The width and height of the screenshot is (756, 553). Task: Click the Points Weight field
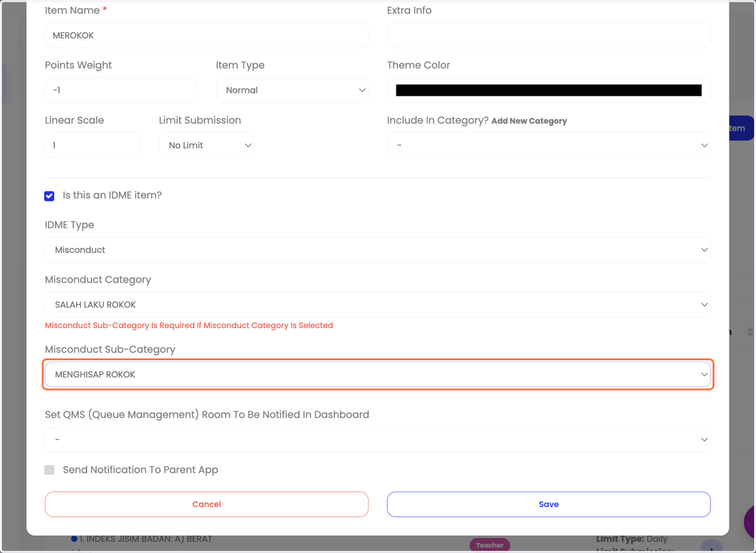coord(121,90)
